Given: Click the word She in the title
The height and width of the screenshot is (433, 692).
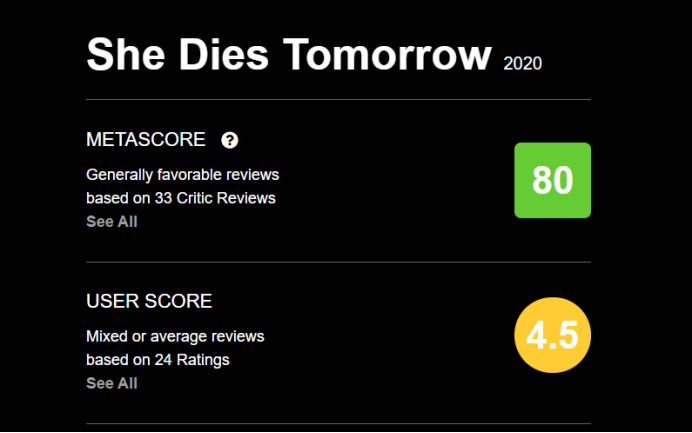Looking at the screenshot, I should point(123,56).
